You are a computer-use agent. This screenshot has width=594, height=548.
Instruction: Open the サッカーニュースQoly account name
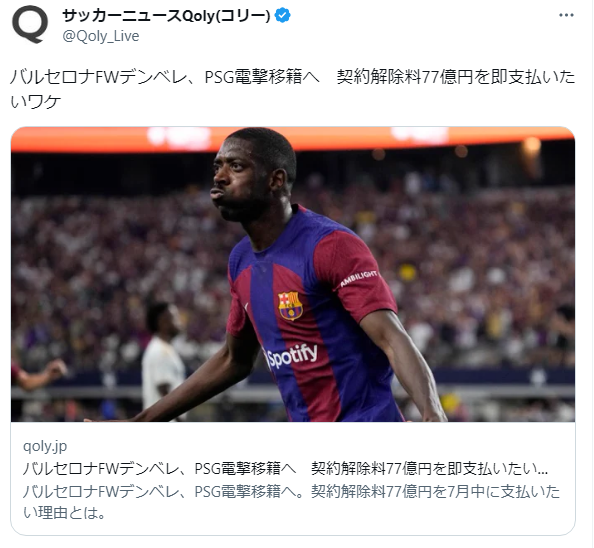click(166, 16)
